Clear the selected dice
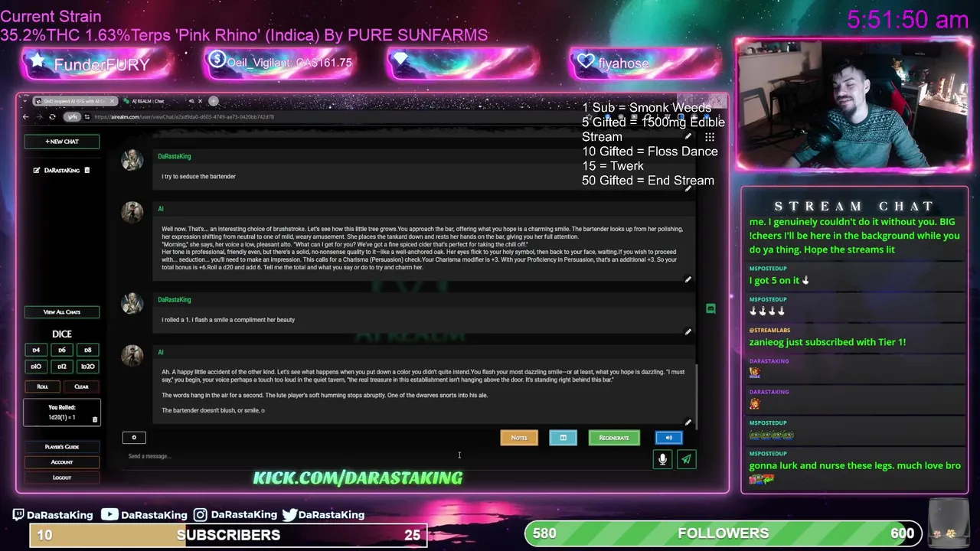This screenshot has height=551, width=980. click(81, 386)
